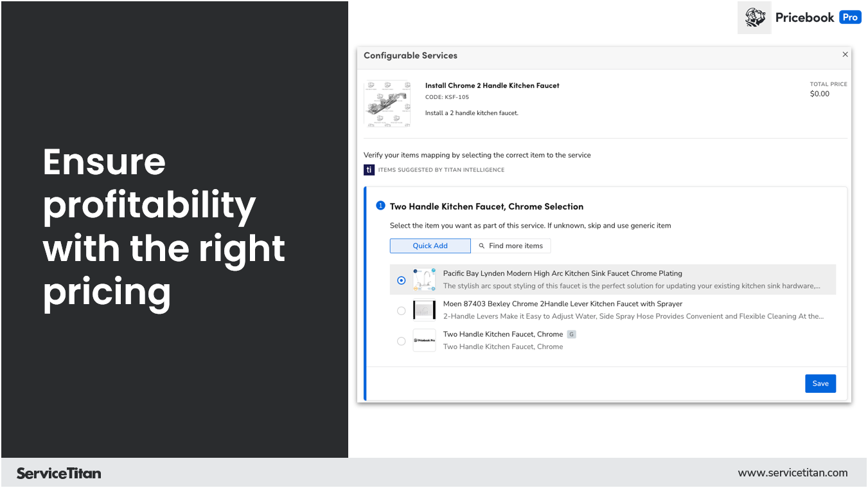Click the Pricebook wordmark text
Screen dimensions: 868x488
point(805,17)
